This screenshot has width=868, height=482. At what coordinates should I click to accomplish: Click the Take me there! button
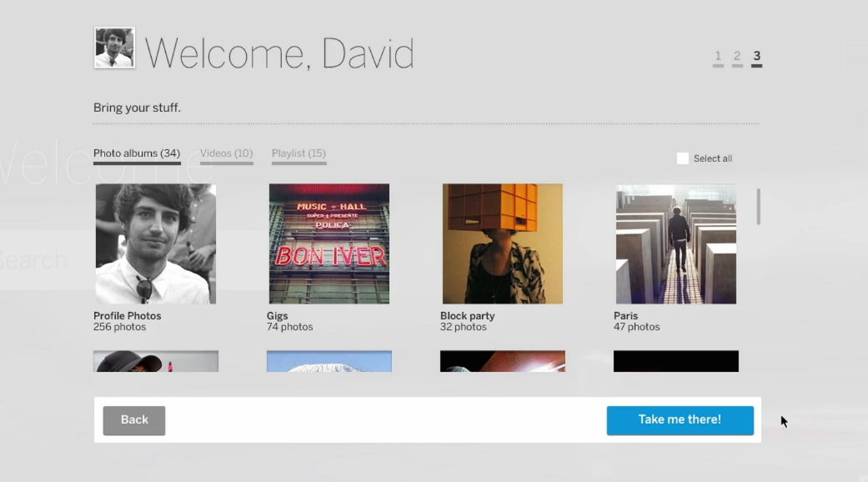(680, 420)
